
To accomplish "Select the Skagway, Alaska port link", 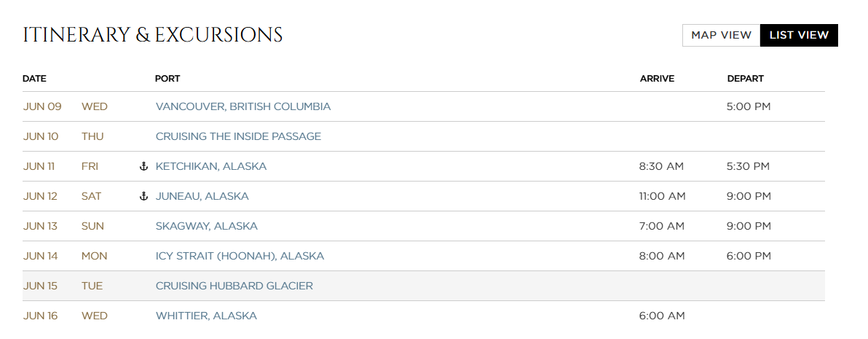I will 207,226.
